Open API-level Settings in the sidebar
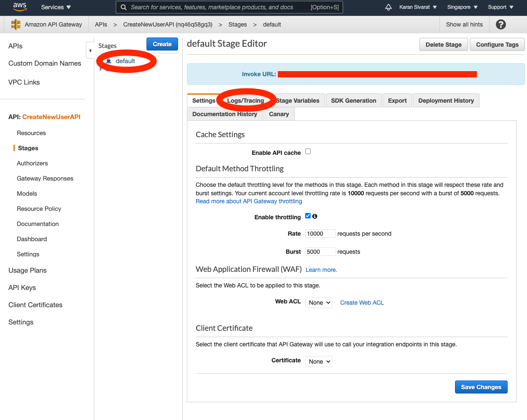Screen dimensions: 527x420 [x=28, y=254]
